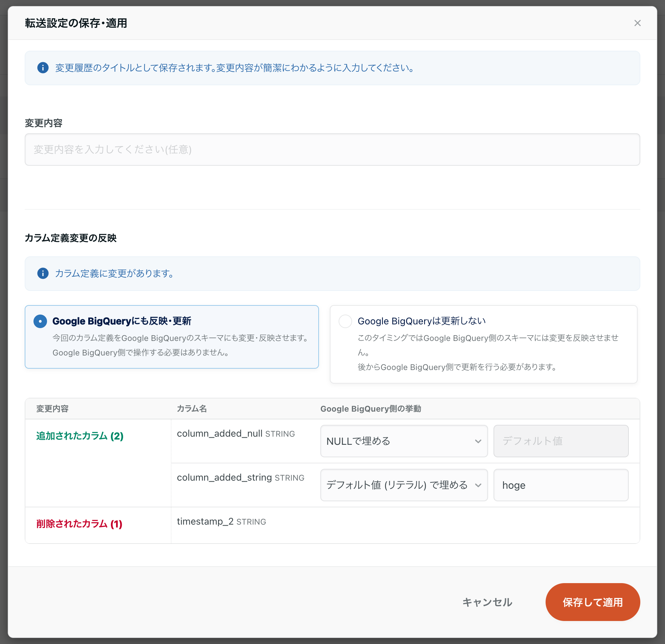Click the Google BigQuery側で操作する必要はありません description
This screenshot has width=665, height=644.
click(x=140, y=352)
